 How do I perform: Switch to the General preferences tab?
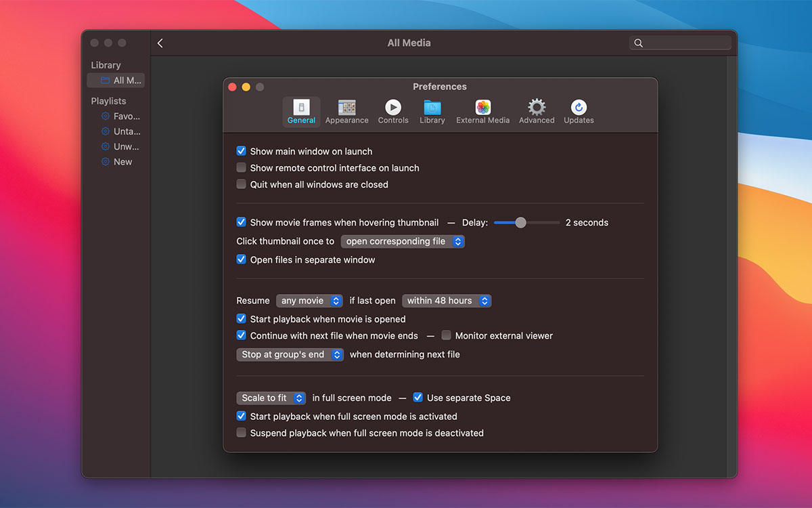(301, 112)
